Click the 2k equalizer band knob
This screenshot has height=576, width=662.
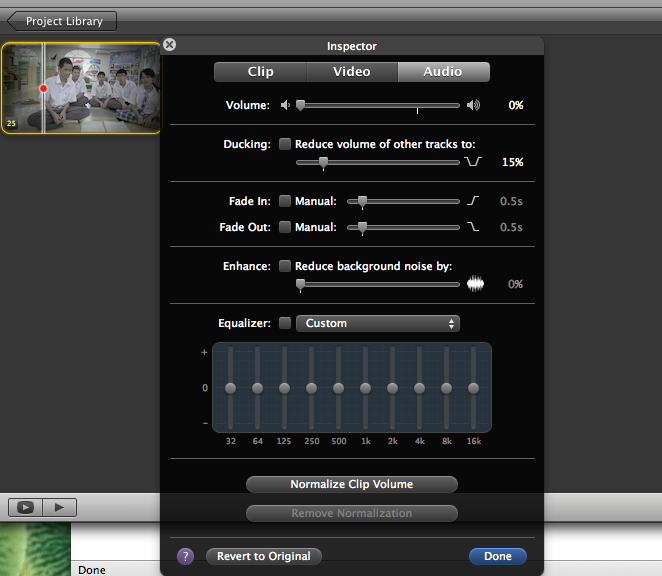click(393, 388)
